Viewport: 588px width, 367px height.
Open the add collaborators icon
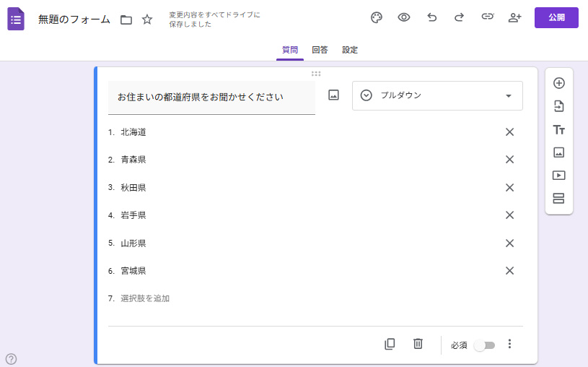point(514,18)
